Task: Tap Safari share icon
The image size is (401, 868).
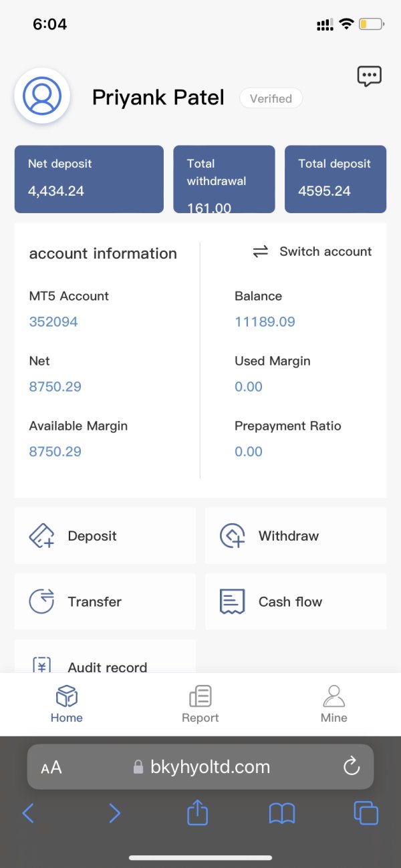Action: [x=197, y=813]
